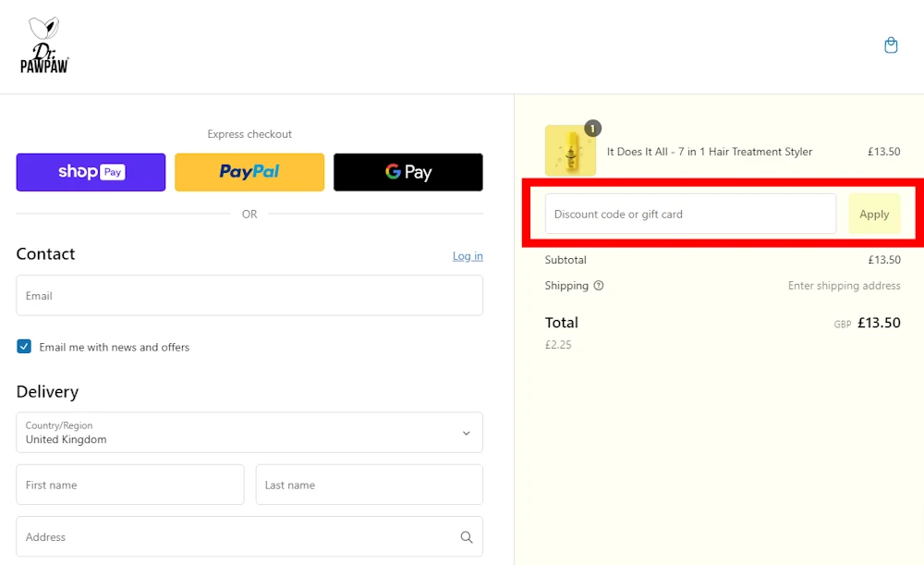This screenshot has height=565, width=924.
Task: Pay with Shop Pay express checkout
Action: 91,172
